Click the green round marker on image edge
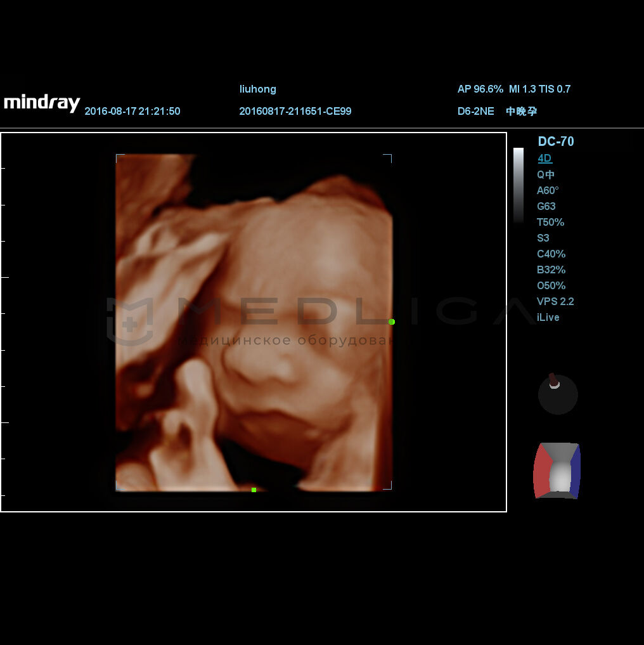644x645 pixels. 392,322
